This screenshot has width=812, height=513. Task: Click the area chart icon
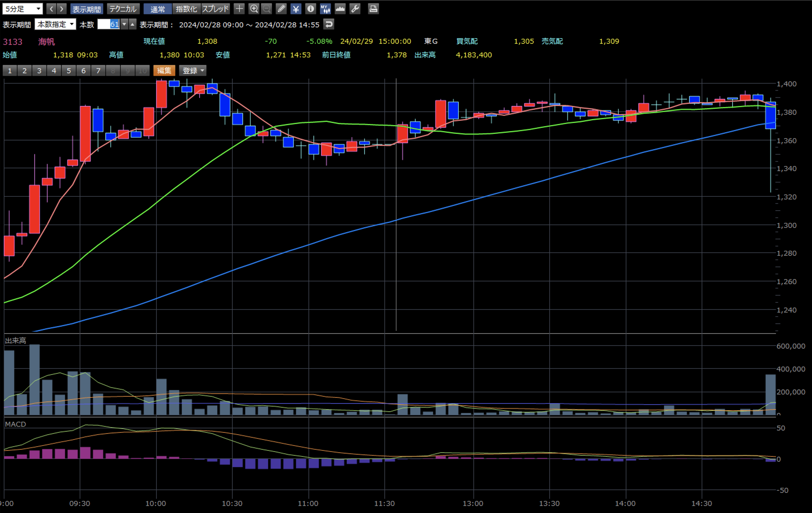pyautogui.click(x=340, y=9)
